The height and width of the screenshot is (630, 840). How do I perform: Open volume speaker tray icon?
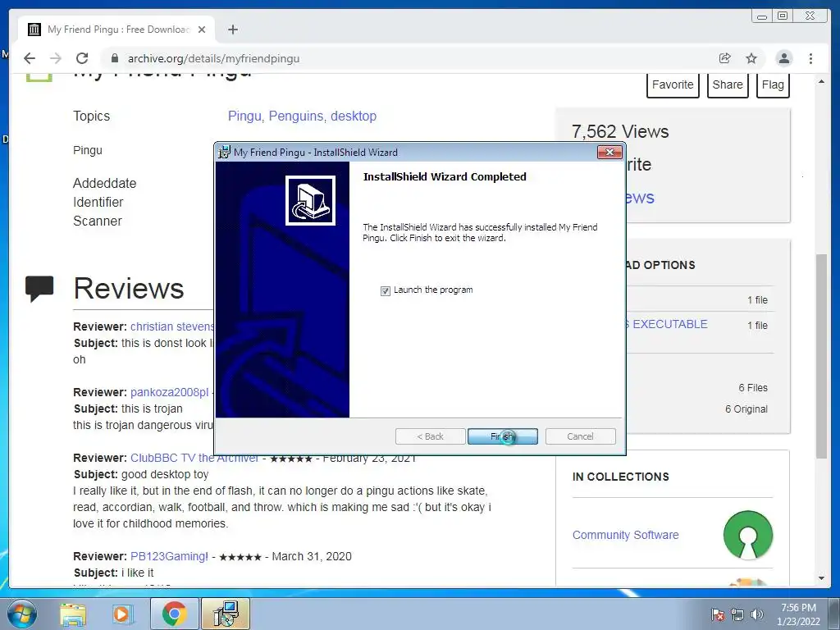[756, 614]
